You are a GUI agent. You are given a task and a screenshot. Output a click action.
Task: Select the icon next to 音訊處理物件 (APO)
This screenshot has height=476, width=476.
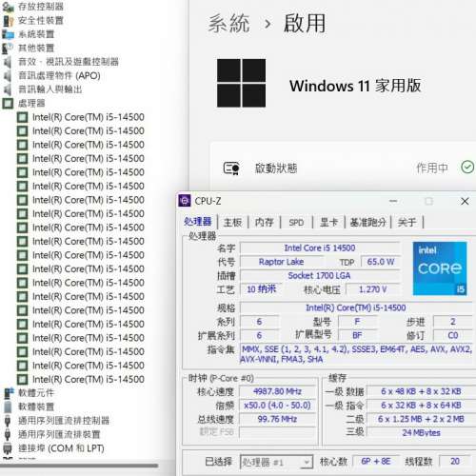click(8, 75)
